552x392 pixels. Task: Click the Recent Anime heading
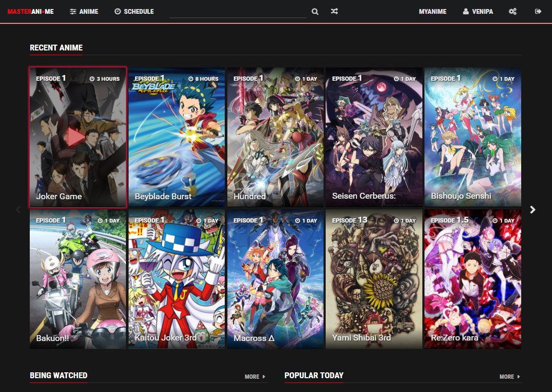56,47
